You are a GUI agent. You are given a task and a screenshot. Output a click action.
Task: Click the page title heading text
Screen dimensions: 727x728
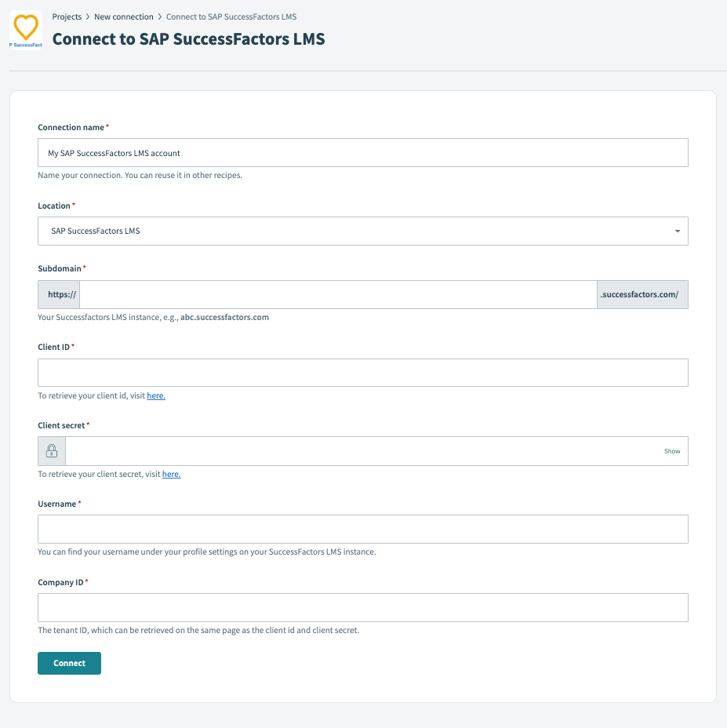pos(188,38)
